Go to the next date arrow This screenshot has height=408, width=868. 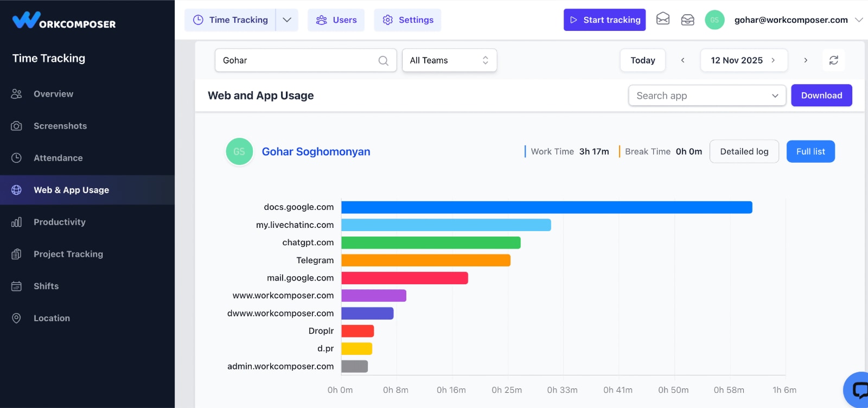[x=806, y=60]
